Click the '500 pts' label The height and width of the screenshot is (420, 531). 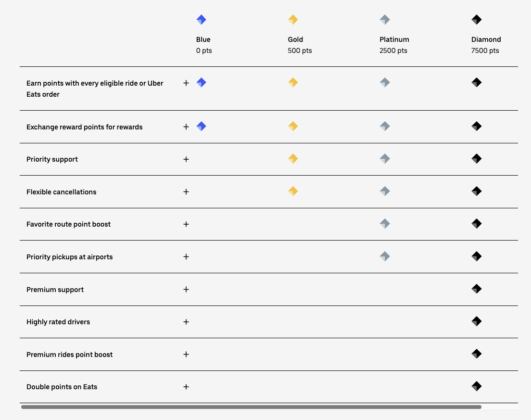tap(300, 51)
